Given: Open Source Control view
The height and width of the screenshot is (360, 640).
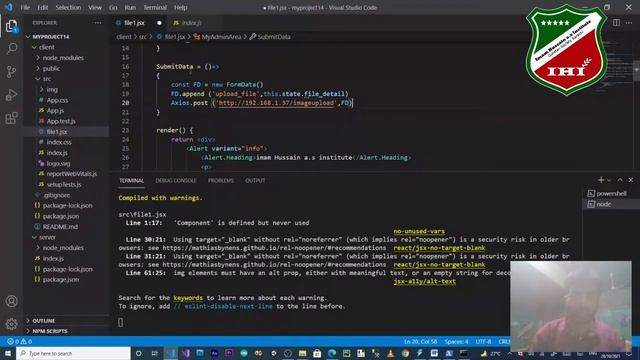Looking at the screenshot, I should click(x=11, y=72).
